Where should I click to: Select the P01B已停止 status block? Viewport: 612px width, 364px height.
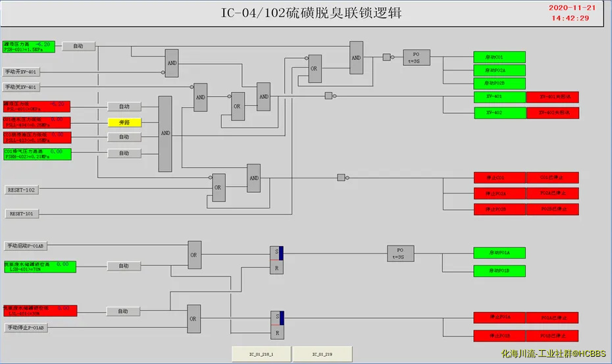tap(552, 336)
